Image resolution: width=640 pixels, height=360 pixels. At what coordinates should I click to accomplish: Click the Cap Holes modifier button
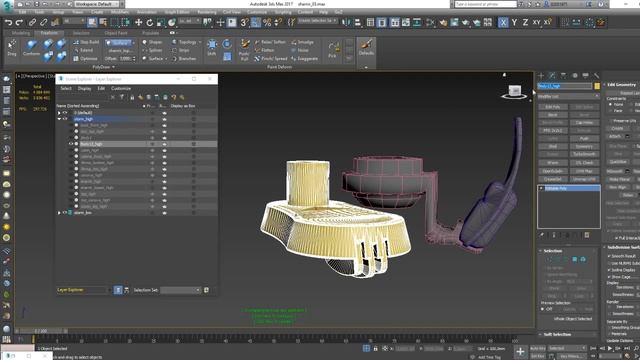[584, 122]
